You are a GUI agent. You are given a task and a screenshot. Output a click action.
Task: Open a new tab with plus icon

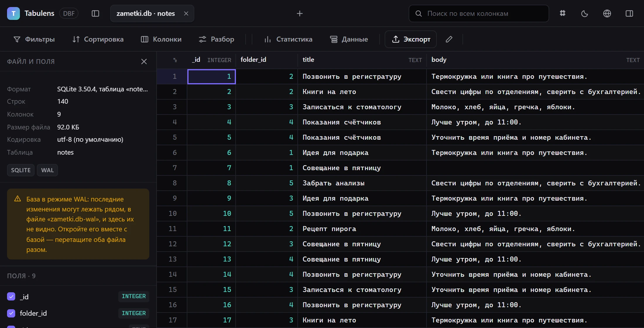pos(299,13)
